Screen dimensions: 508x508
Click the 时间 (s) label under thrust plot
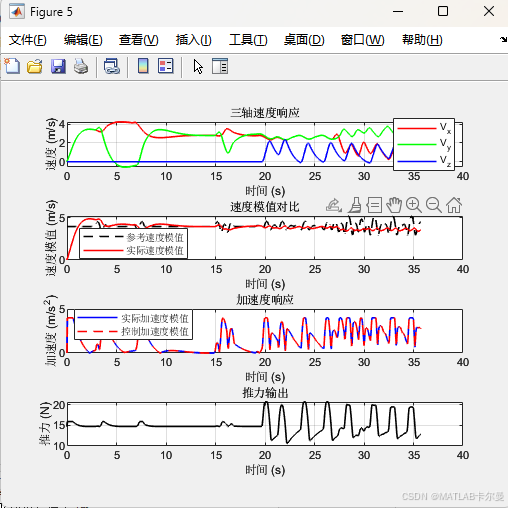point(265,470)
